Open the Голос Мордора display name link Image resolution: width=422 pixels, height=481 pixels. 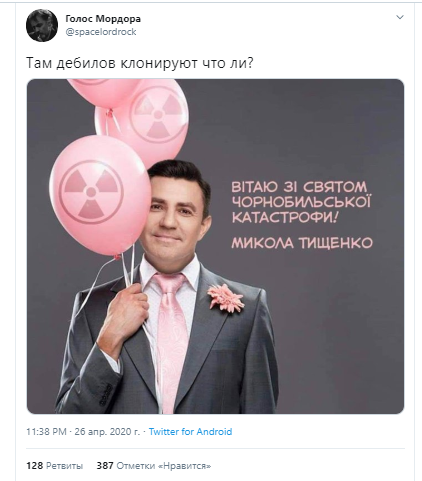click(103, 19)
